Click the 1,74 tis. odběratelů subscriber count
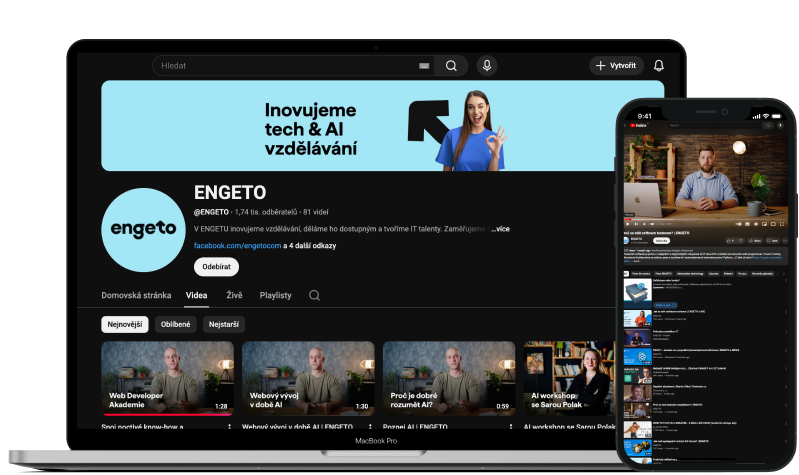 265,212
